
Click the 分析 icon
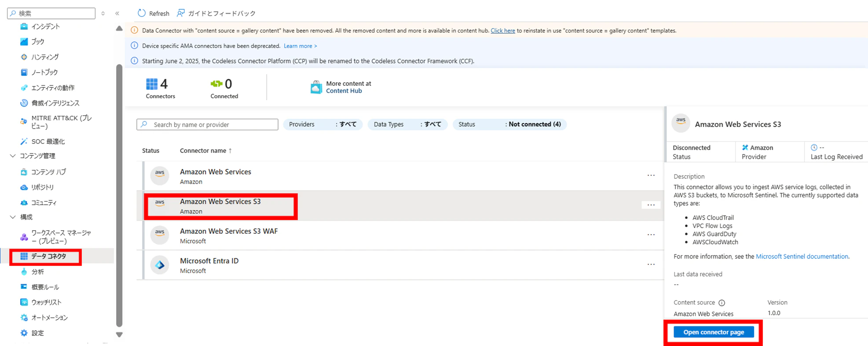pyautogui.click(x=24, y=272)
